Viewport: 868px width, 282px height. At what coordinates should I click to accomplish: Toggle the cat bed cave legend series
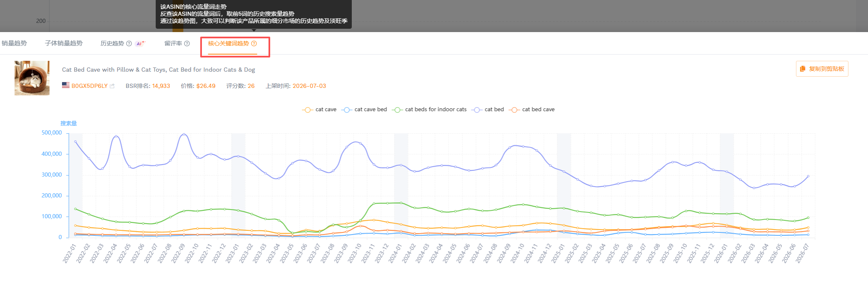click(532, 110)
